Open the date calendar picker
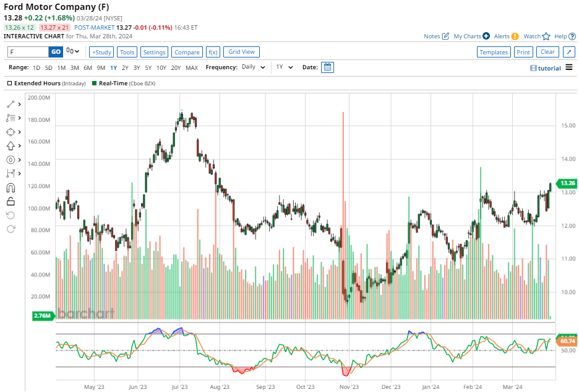Image resolution: width=579 pixels, height=392 pixels. 327,67
